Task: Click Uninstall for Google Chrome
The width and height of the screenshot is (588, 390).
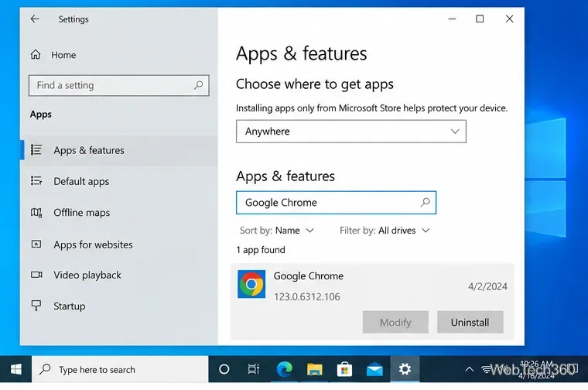Action: (x=470, y=322)
